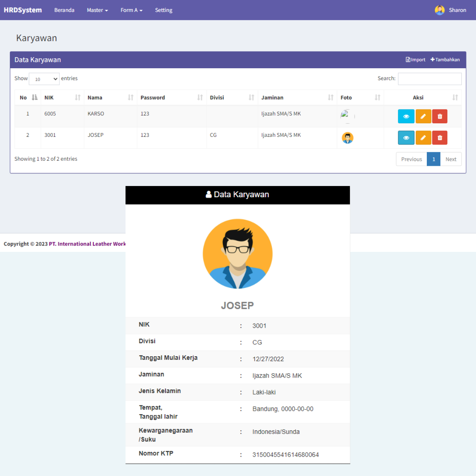View details of employee KARSO
This screenshot has width=476, height=476.
click(x=406, y=116)
